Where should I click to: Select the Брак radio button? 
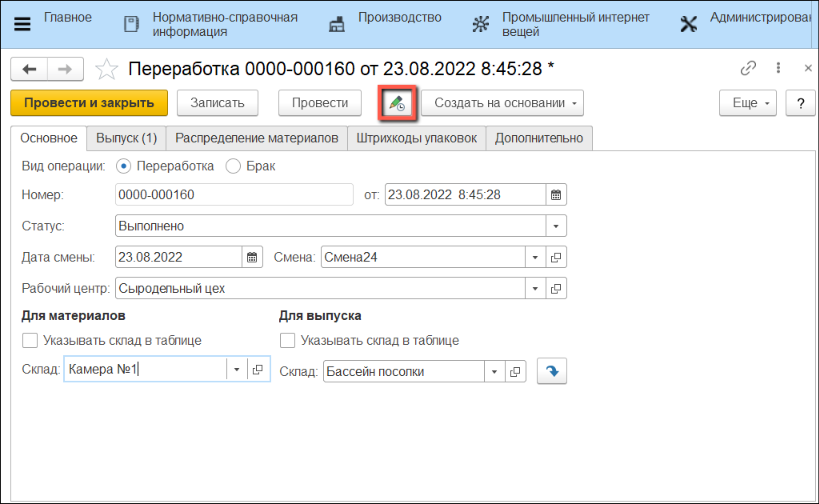click(x=233, y=166)
